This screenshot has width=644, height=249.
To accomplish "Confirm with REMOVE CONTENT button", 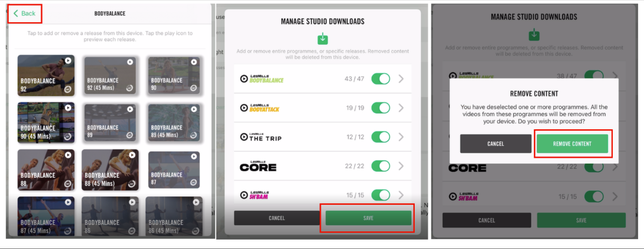I will [x=572, y=144].
